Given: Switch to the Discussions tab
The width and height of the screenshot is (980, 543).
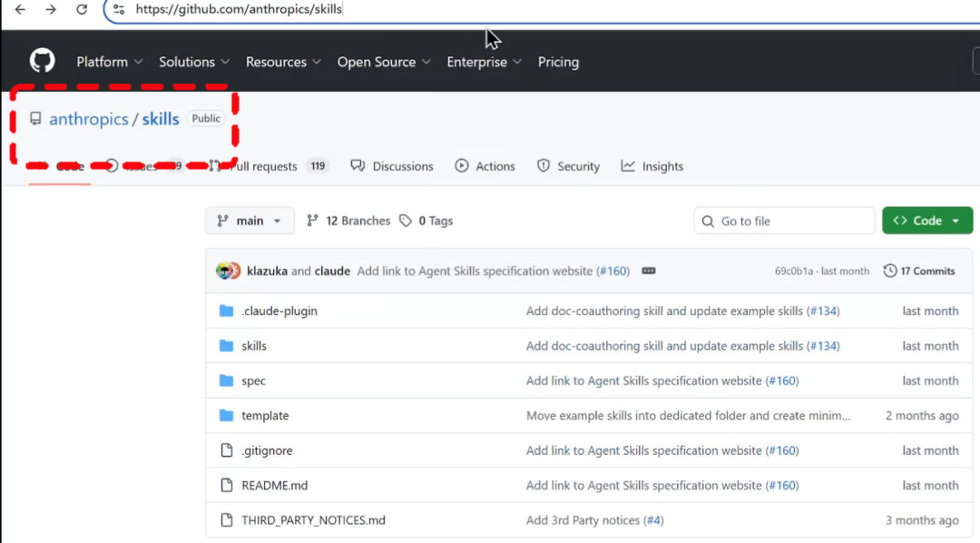Looking at the screenshot, I should coord(392,166).
